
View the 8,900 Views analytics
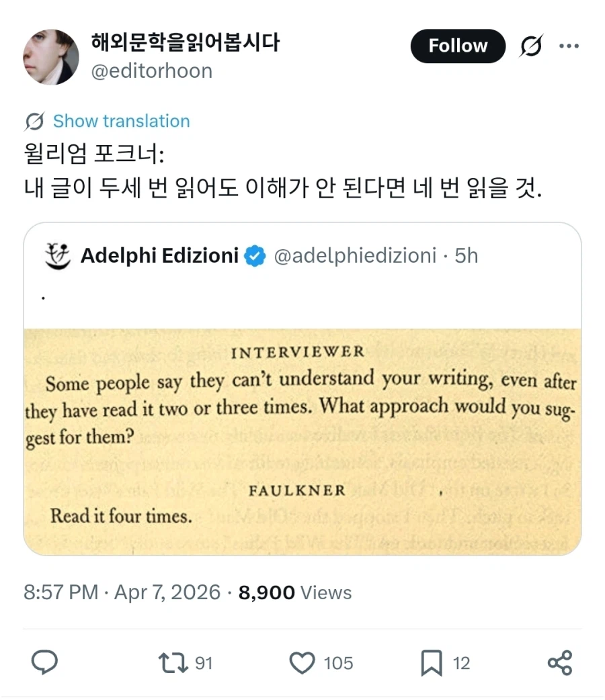tap(295, 593)
